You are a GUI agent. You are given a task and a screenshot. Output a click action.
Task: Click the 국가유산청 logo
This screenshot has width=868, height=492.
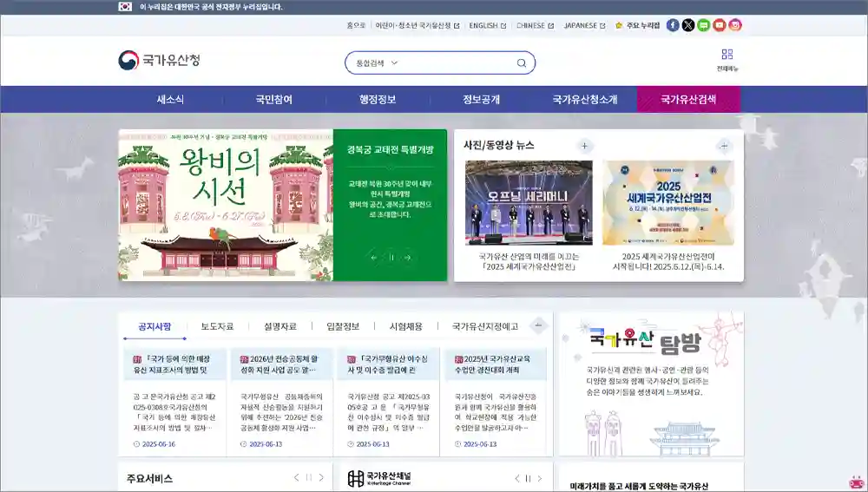160,61
